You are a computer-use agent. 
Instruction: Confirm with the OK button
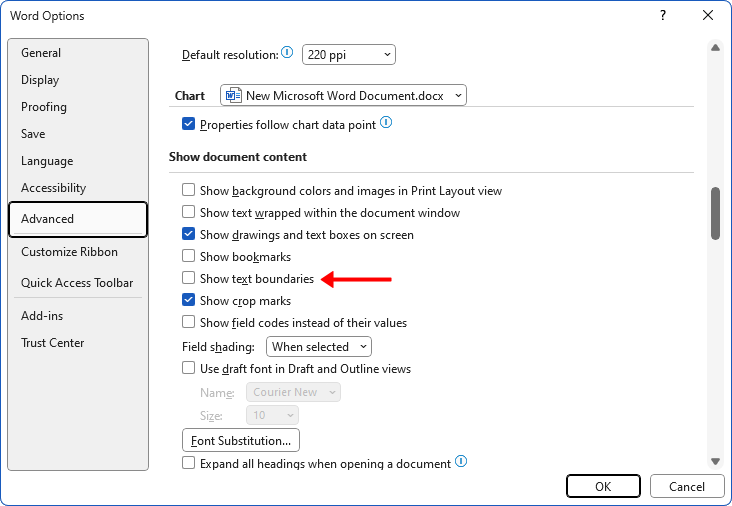click(603, 487)
